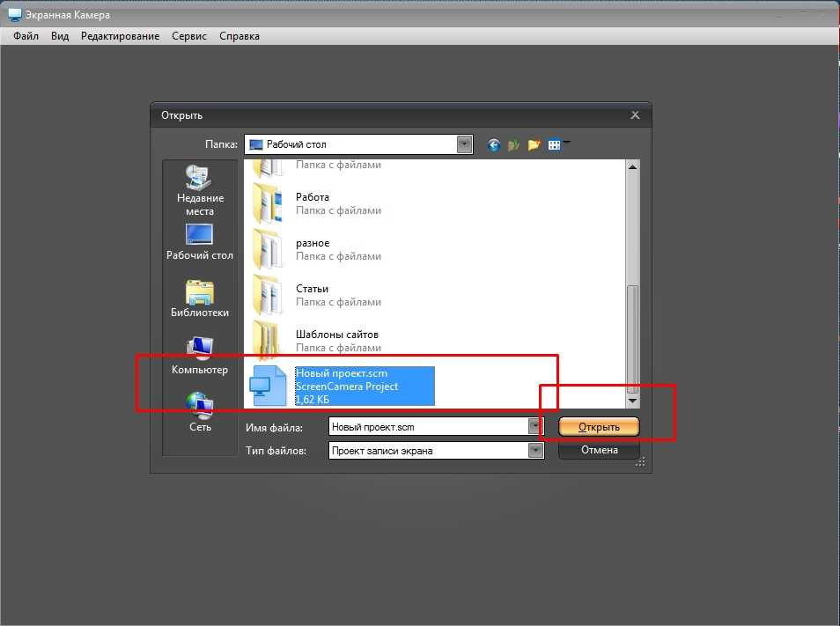Open the Справка menu
This screenshot has width=840, height=626.
pyautogui.click(x=239, y=36)
